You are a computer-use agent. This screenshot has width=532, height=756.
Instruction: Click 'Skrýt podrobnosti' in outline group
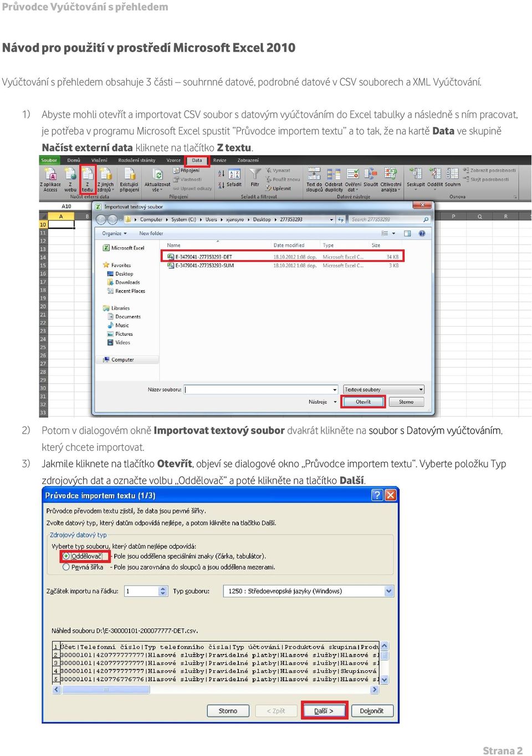click(486, 179)
